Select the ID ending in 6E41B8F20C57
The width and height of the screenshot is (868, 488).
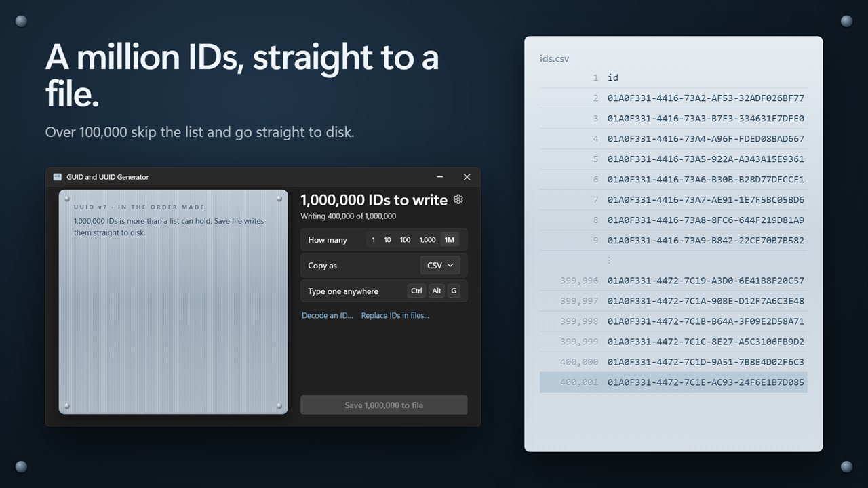point(706,281)
